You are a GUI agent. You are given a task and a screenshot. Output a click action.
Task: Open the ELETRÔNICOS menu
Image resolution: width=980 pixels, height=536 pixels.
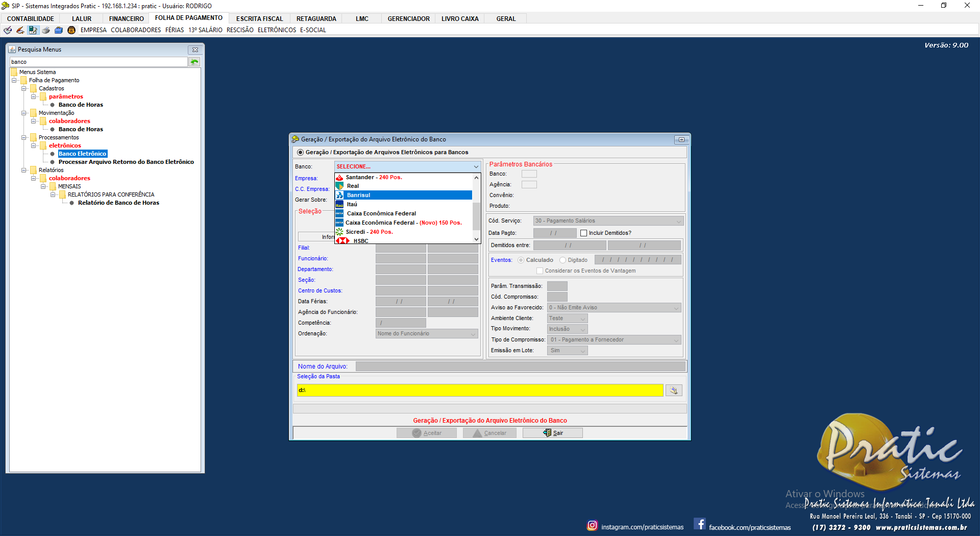point(277,30)
